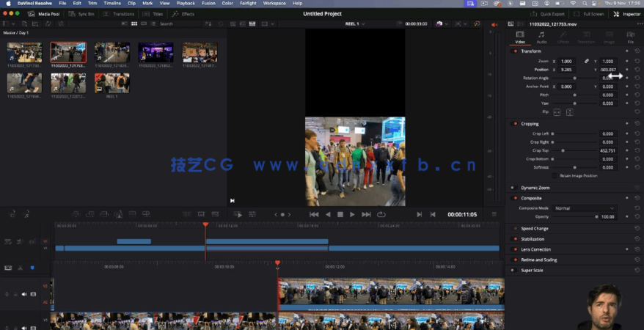This screenshot has width=644, height=330.
Task: Click Full Screen button
Action: click(x=589, y=14)
